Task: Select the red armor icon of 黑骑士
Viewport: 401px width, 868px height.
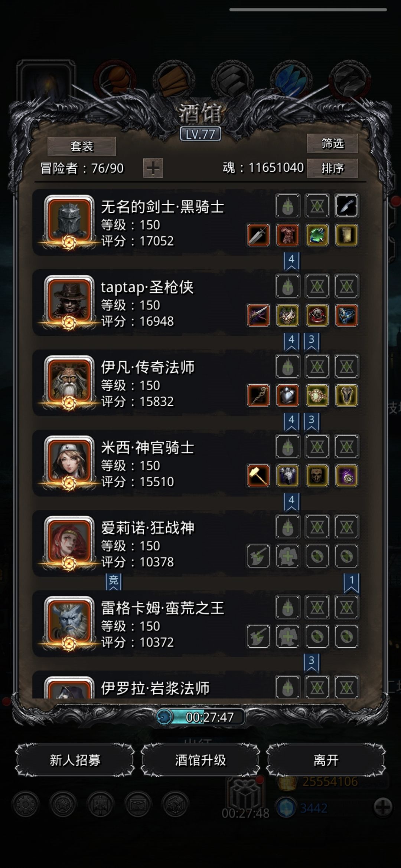Action: [288, 235]
